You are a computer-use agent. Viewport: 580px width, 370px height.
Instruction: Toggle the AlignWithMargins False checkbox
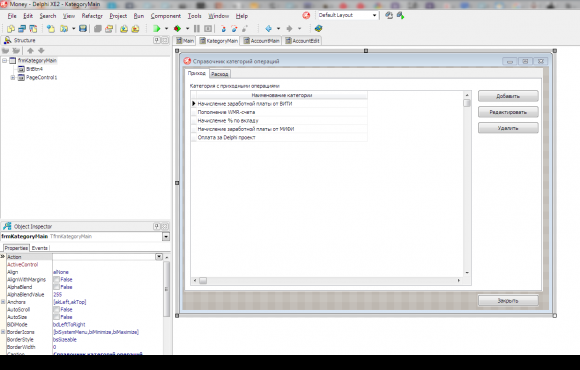pyautogui.click(x=56, y=280)
